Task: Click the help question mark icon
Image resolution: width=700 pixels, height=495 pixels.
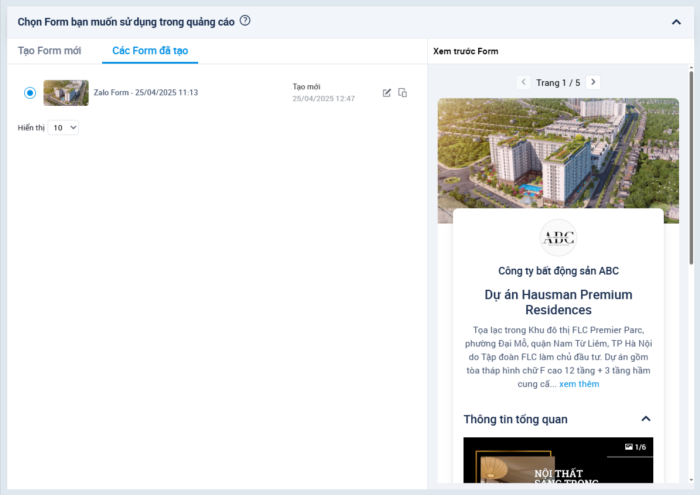Action: (245, 21)
